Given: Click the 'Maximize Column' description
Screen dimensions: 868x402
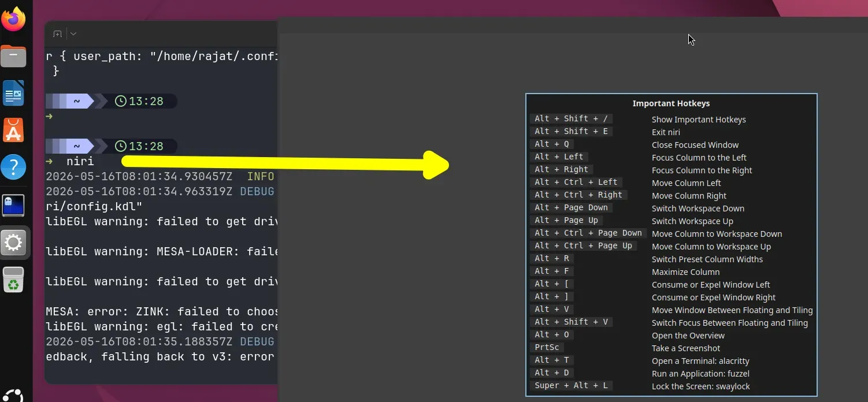Looking at the screenshot, I should (686, 272).
